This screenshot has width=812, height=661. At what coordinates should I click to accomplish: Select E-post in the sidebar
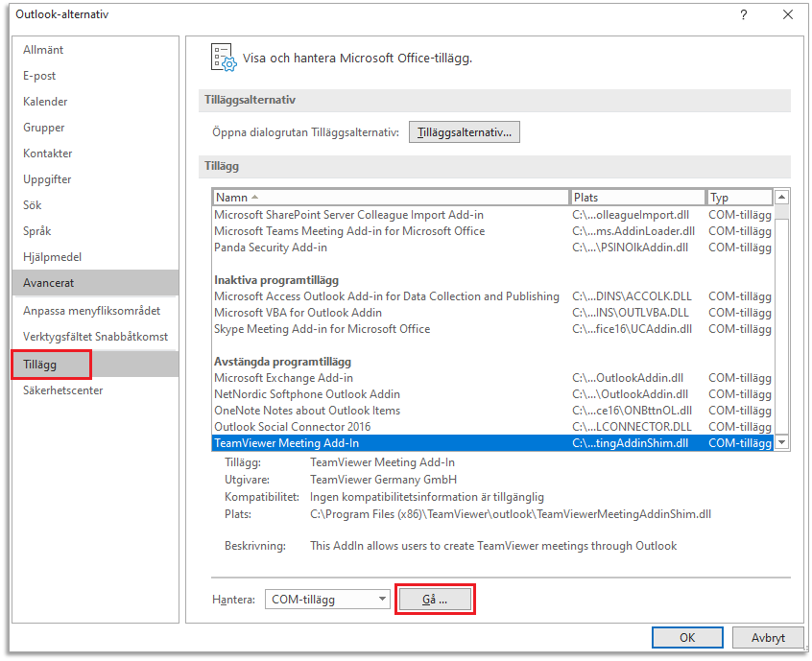point(95,76)
